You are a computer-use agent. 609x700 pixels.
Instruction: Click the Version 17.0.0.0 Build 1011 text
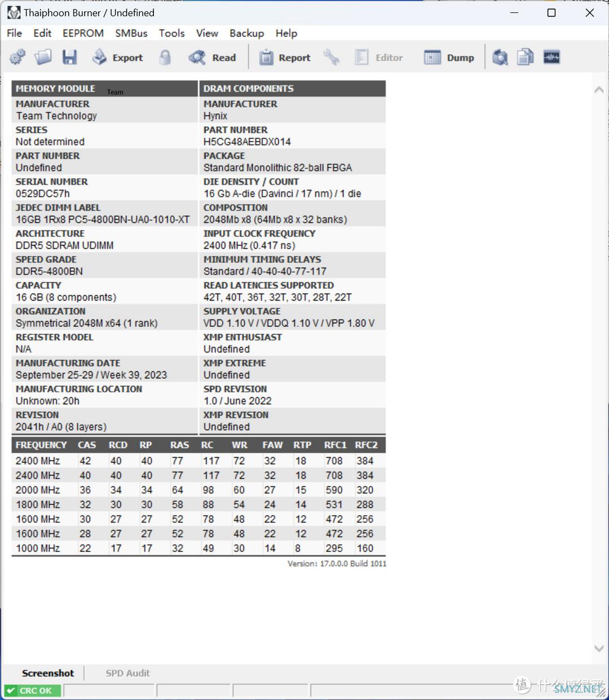tap(337, 564)
